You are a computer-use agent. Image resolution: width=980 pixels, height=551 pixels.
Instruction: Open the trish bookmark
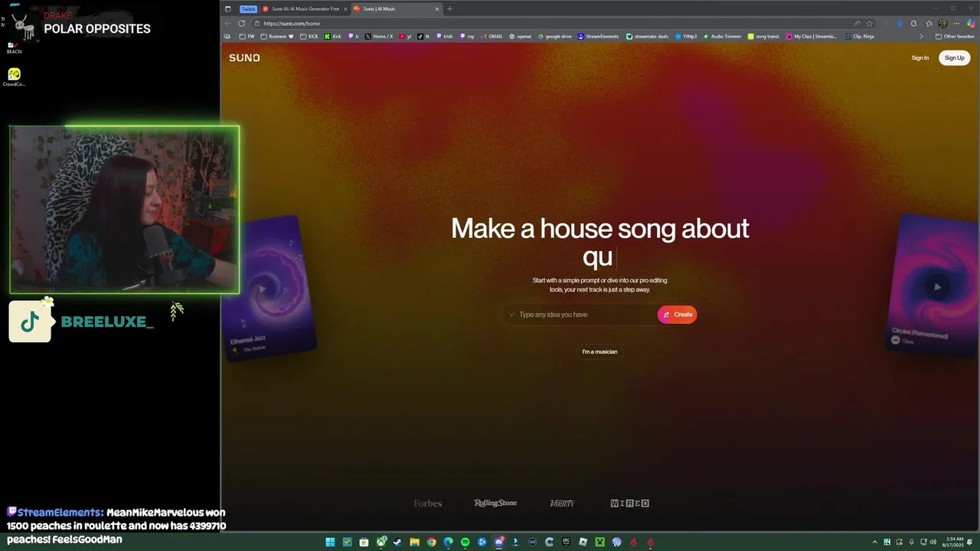coord(444,36)
